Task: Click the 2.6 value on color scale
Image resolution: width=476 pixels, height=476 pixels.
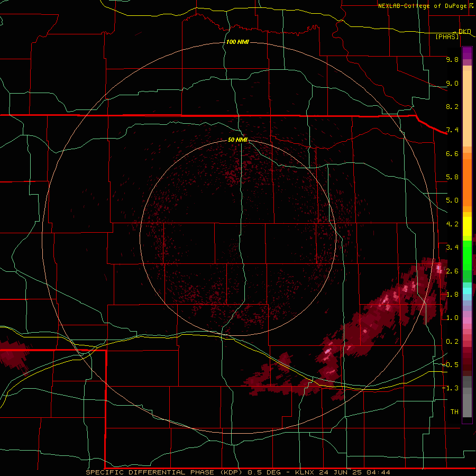Action: click(452, 271)
